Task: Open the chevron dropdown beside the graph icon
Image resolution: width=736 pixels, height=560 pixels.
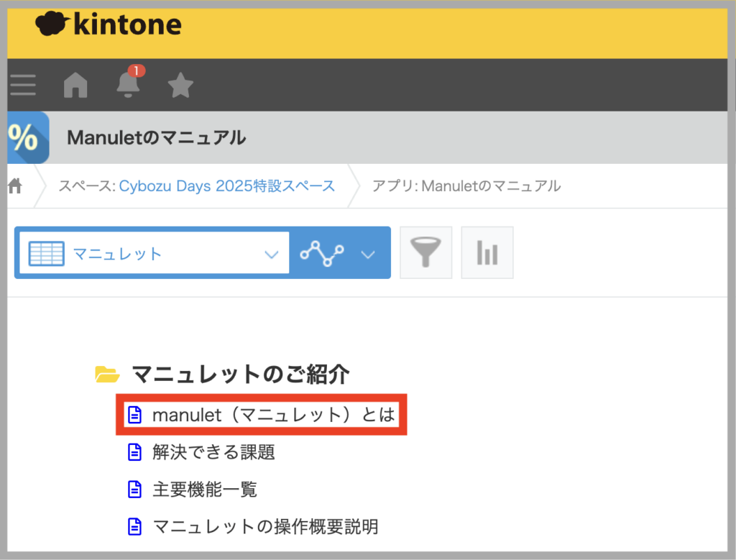Action: click(x=368, y=254)
